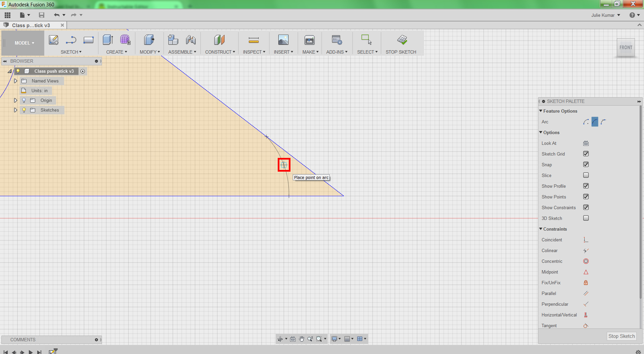The height and width of the screenshot is (354, 644).
Task: Click the New Component assemble icon
Action: pos(173,40)
